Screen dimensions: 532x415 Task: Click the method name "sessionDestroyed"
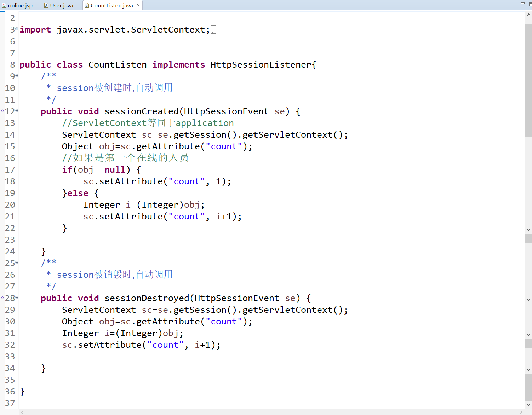[x=147, y=298]
